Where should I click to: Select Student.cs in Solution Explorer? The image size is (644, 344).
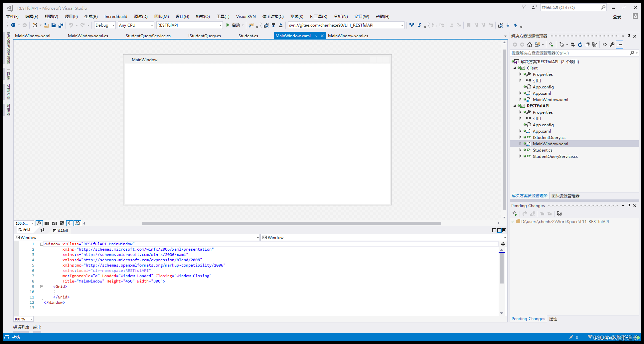543,150
